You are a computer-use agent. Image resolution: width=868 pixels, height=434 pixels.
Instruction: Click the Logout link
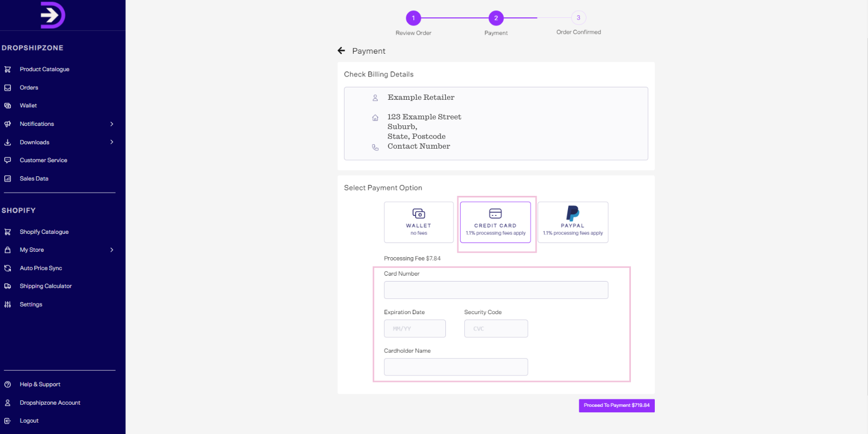pyautogui.click(x=29, y=421)
